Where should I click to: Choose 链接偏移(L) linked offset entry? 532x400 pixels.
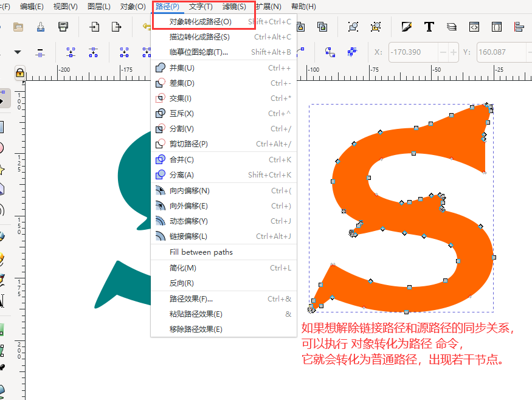224,236
